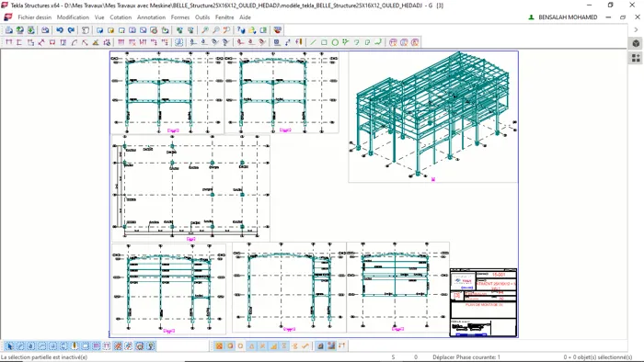Screen dimensions: 644x362
Task: Open the Annotation menu
Action: pyautogui.click(x=151, y=17)
